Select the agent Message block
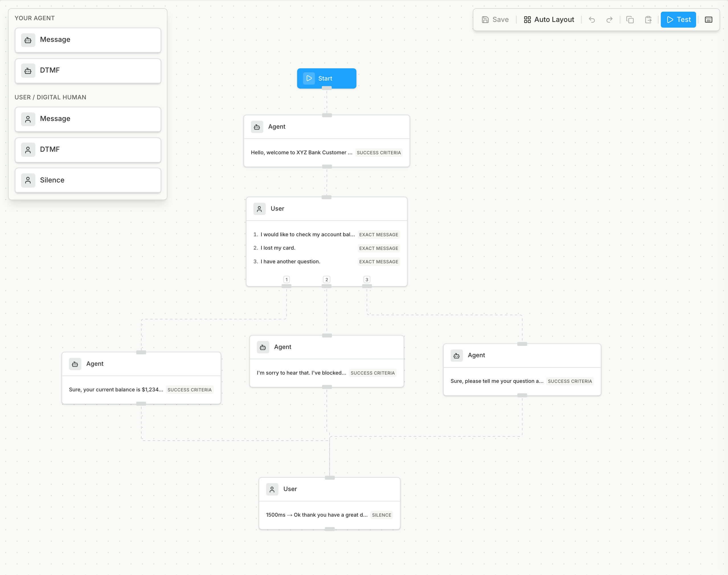 point(88,40)
